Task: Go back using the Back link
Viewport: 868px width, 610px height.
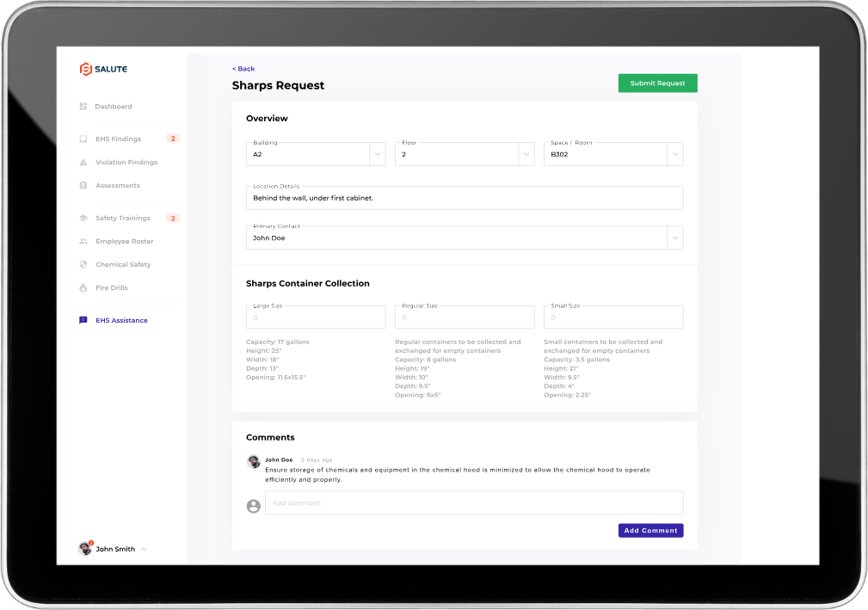Action: (243, 69)
